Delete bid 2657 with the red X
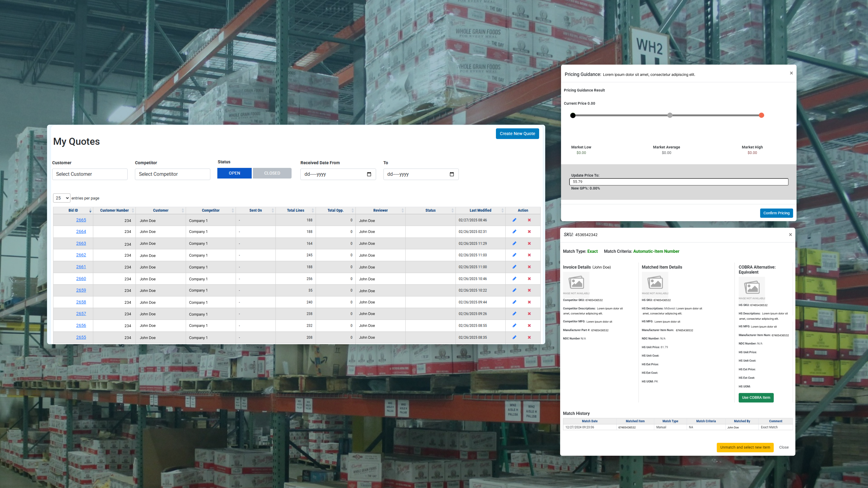Viewport: 868px width, 488px height. tap(529, 314)
